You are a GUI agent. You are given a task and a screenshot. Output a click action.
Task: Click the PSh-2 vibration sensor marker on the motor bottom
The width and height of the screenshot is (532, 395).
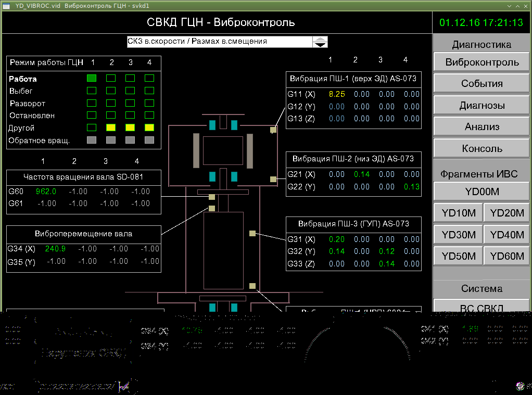click(x=273, y=179)
